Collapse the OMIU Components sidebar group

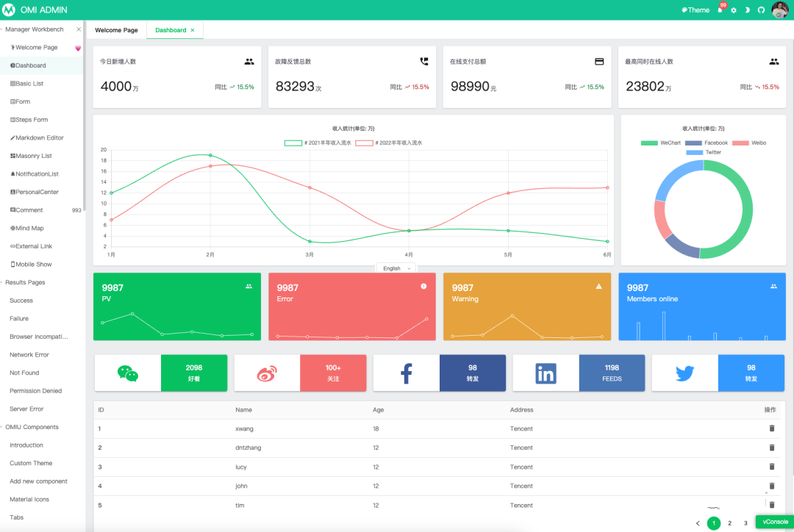(32, 427)
